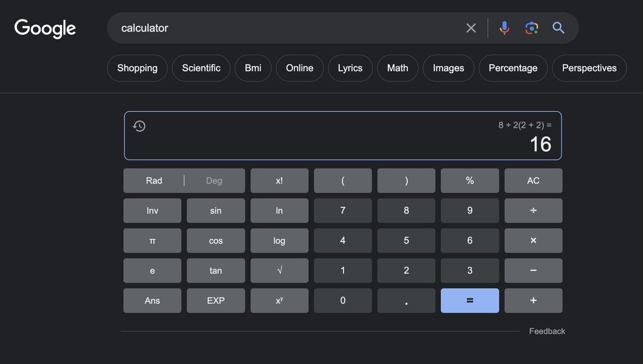Click the percent key

pos(470,181)
